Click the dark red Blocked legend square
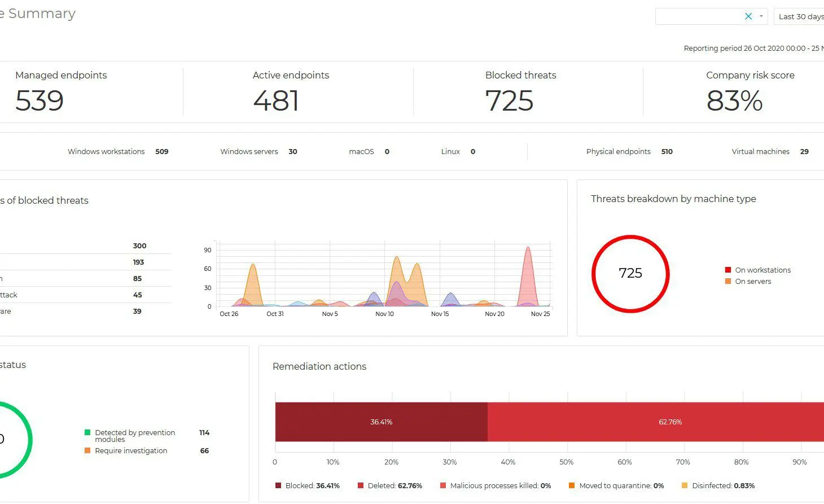The image size is (824, 504). [x=278, y=485]
